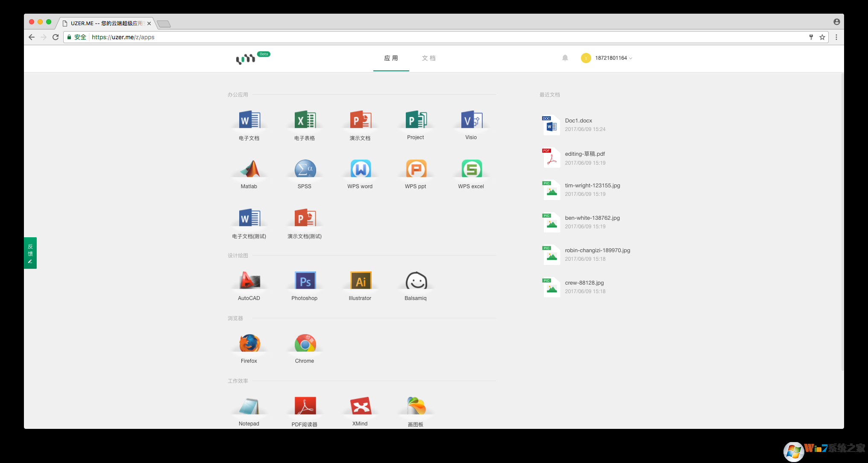Click the green 反馈 feedback button

[x=30, y=253]
